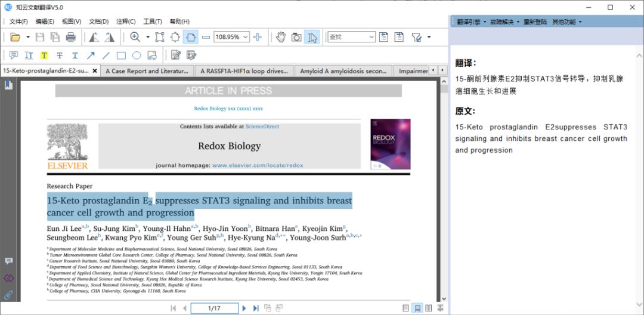Toggle the fit-width view mode
The width and height of the screenshot is (644, 315).
pos(191,38)
